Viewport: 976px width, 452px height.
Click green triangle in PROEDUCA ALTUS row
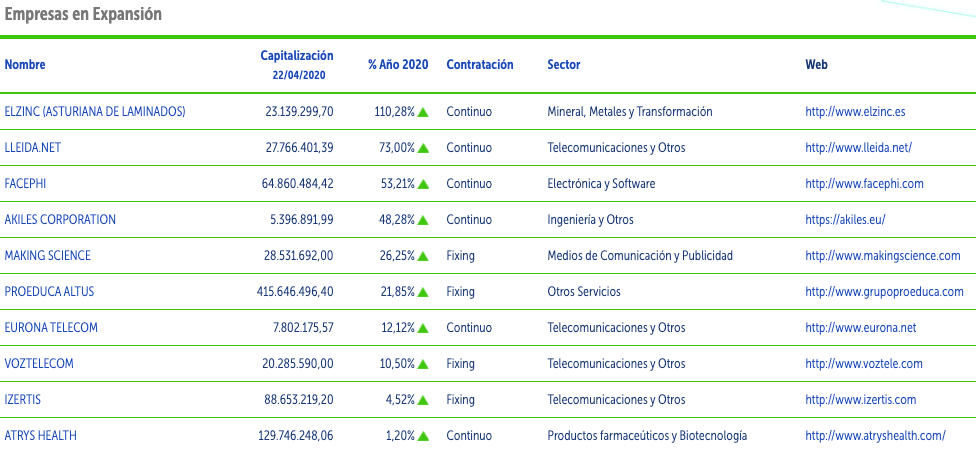pyautogui.click(x=423, y=292)
